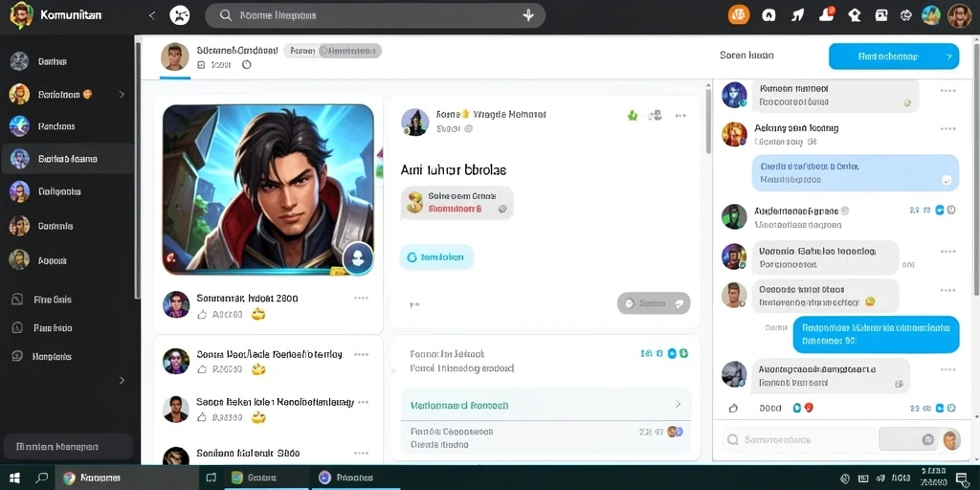980x490 pixels.
Task: Click the sidebar vertical scrollbar
Action: pyautogui.click(x=138, y=168)
